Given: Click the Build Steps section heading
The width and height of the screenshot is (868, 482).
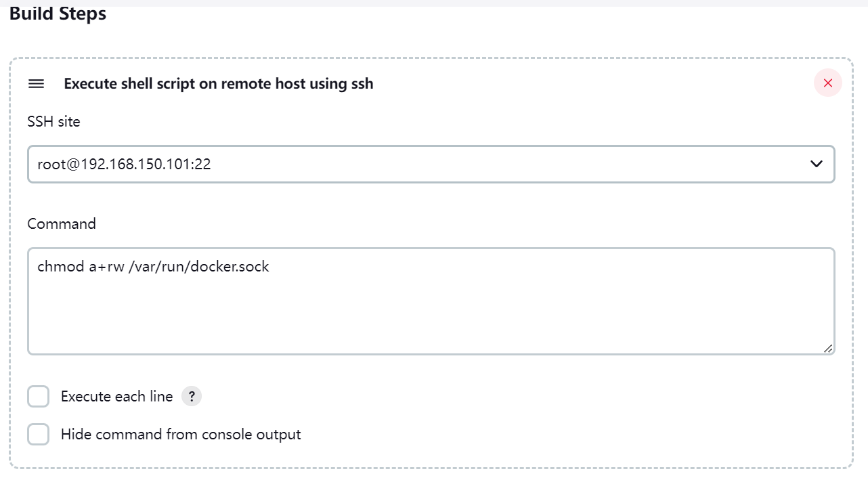Looking at the screenshot, I should pyautogui.click(x=58, y=14).
